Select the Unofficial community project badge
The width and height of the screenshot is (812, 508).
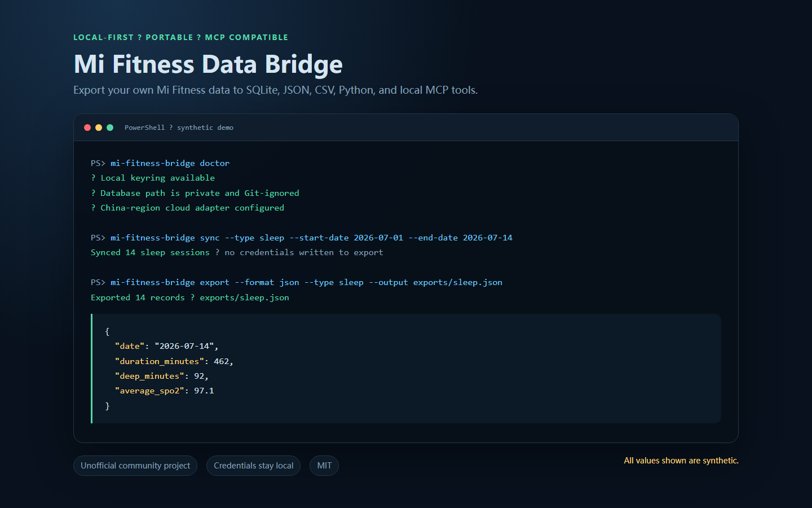[x=135, y=466]
